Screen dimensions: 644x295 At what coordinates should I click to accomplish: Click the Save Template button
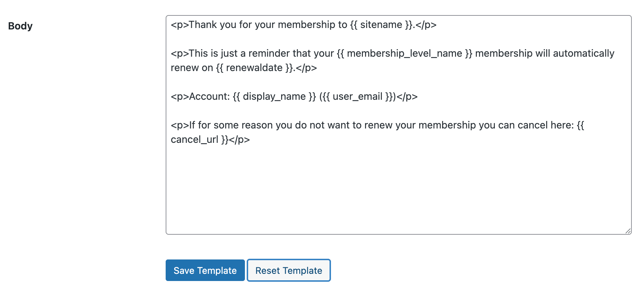click(205, 270)
